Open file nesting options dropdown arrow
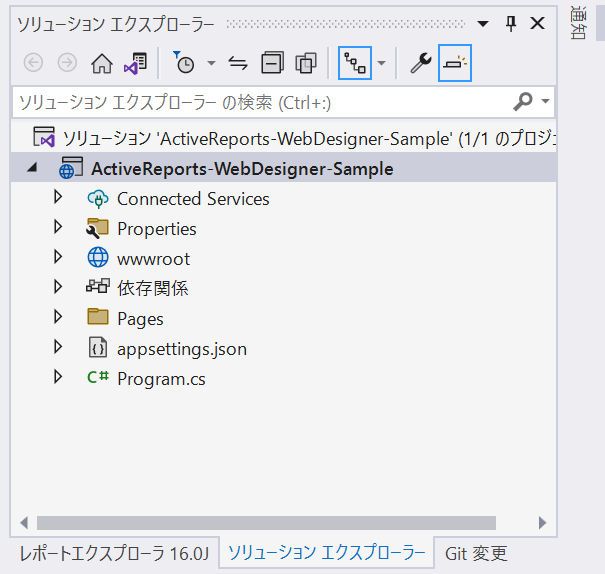This screenshot has width=605, height=574. [381, 63]
